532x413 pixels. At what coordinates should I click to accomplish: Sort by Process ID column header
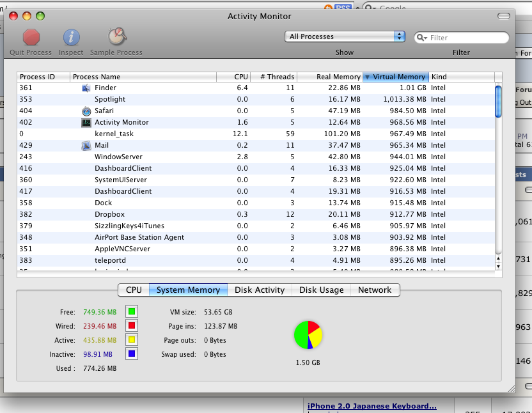pos(43,77)
